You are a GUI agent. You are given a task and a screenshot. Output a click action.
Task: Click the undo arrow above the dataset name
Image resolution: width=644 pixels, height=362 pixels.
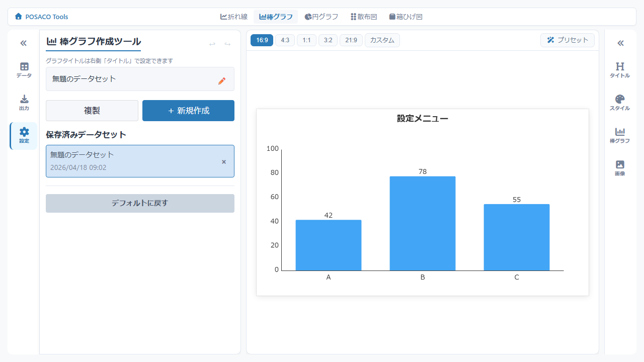pyautogui.click(x=212, y=44)
